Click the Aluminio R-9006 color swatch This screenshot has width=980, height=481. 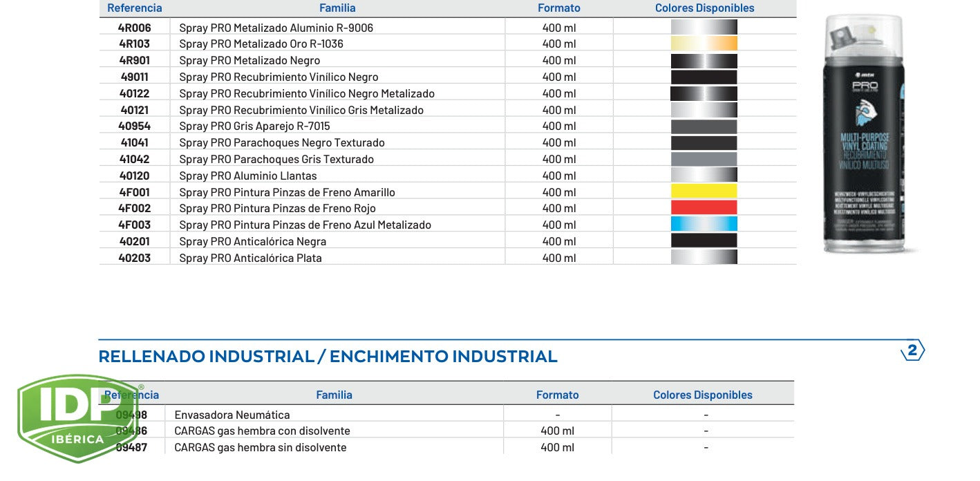coord(704,27)
